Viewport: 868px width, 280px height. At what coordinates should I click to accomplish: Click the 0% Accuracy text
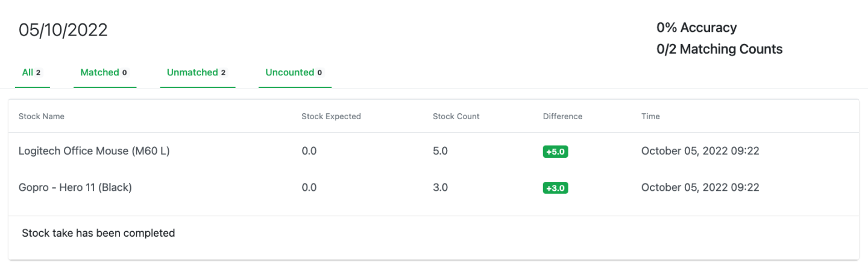coord(696,28)
